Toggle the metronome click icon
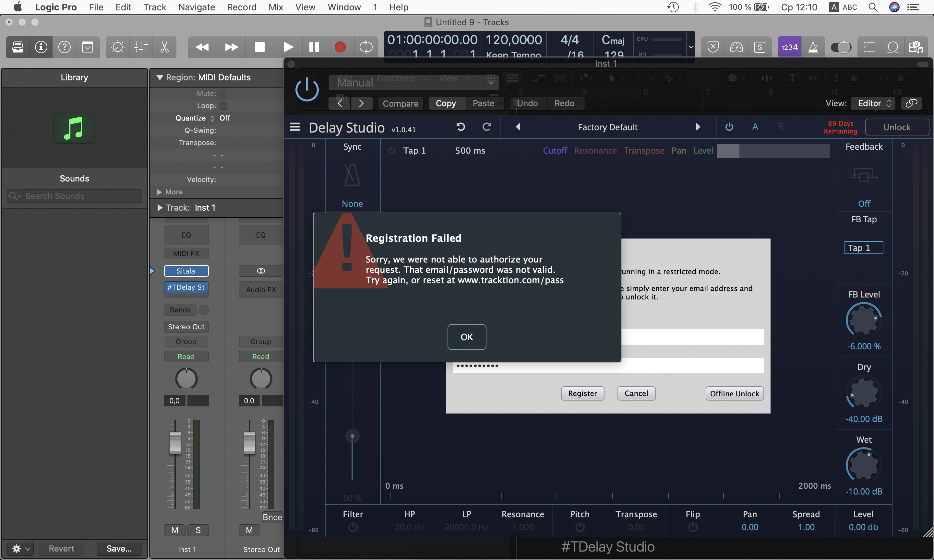The image size is (934, 560). 813,47
